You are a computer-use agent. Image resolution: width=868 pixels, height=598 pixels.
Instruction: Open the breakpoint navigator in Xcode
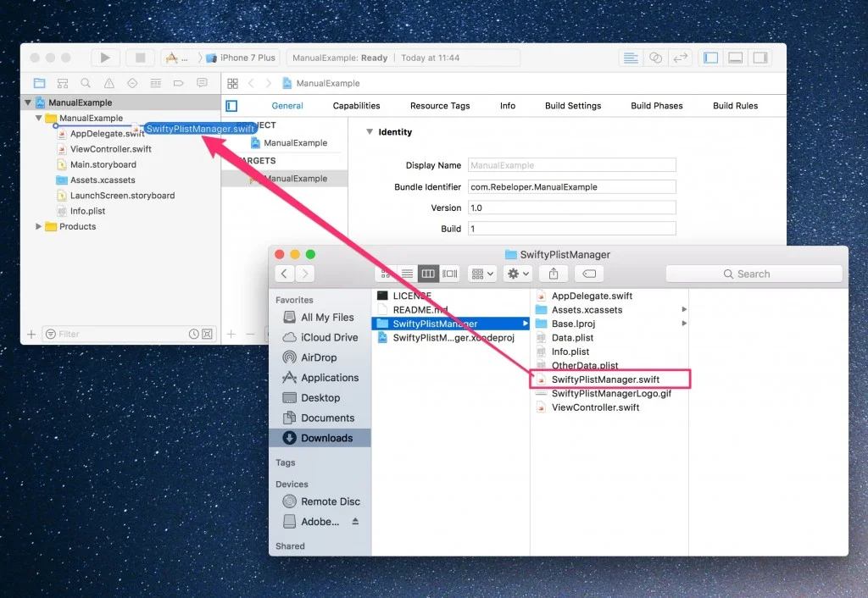tap(178, 83)
